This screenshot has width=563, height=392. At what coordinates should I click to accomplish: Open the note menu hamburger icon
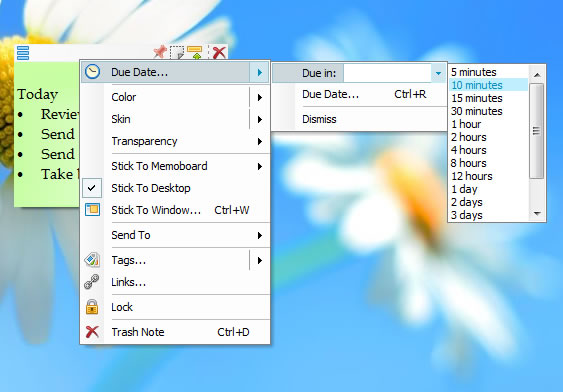tap(23, 53)
